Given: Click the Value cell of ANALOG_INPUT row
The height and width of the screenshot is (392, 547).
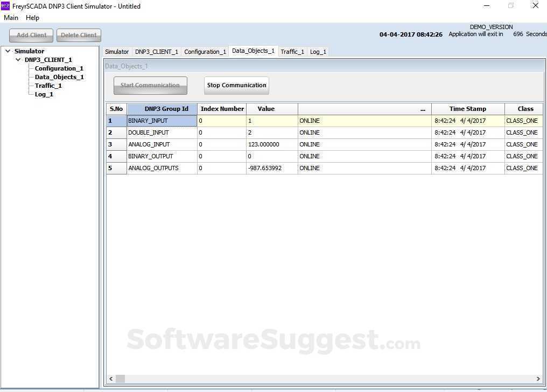Looking at the screenshot, I should pos(266,144).
